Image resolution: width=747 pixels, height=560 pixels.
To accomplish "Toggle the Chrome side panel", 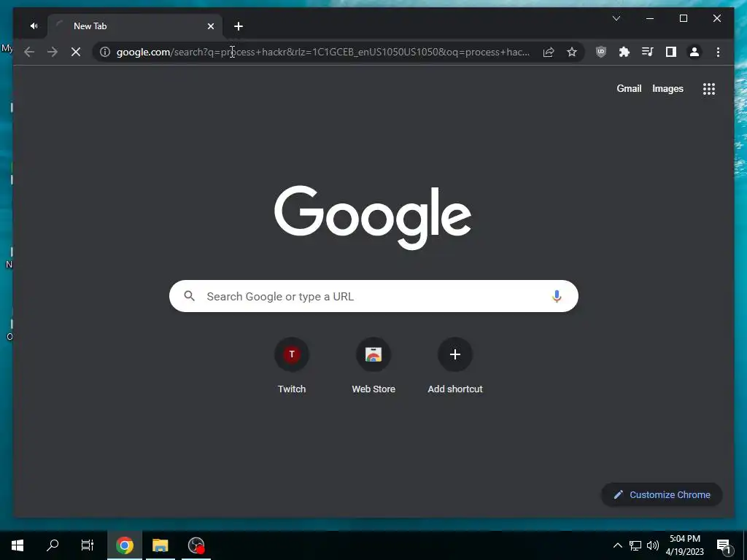I will [x=671, y=52].
